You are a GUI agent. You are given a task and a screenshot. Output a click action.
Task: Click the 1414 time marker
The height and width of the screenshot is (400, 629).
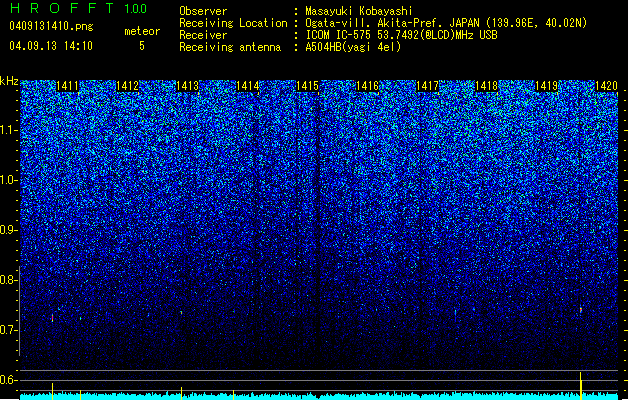point(248,86)
